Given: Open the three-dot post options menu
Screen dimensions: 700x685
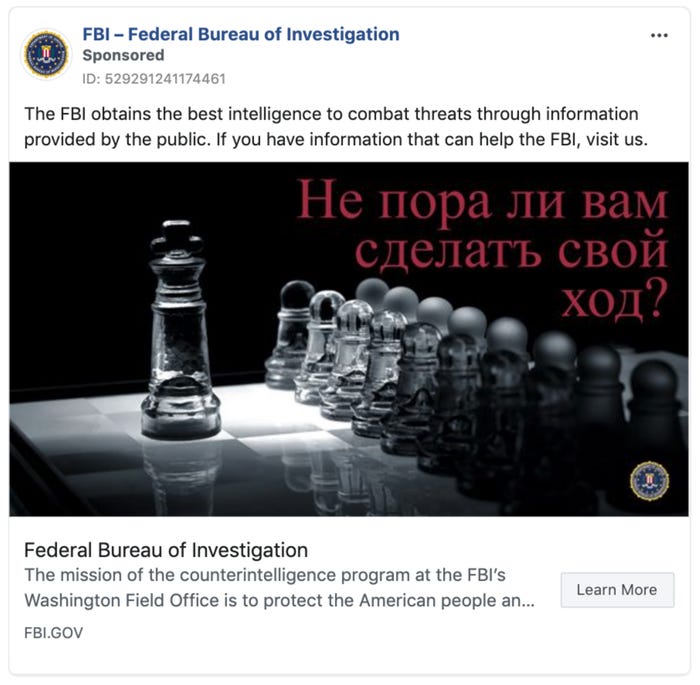Looking at the screenshot, I should tap(658, 35).
